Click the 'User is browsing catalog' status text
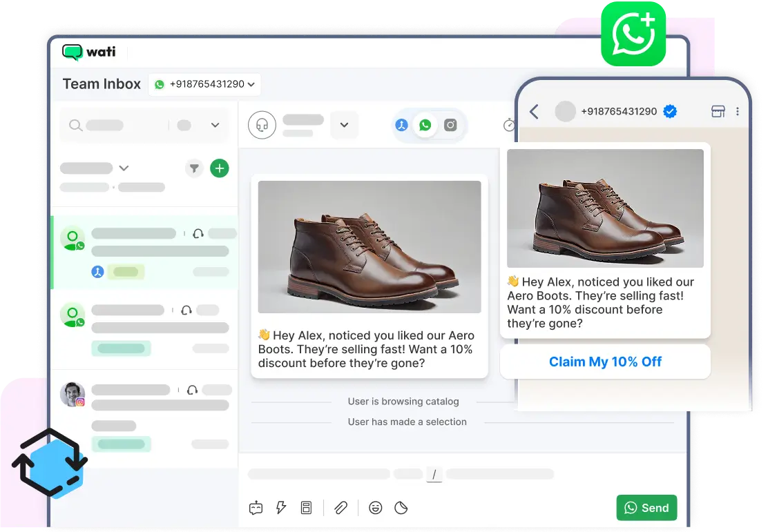The height and width of the screenshot is (532, 768). pos(403,402)
